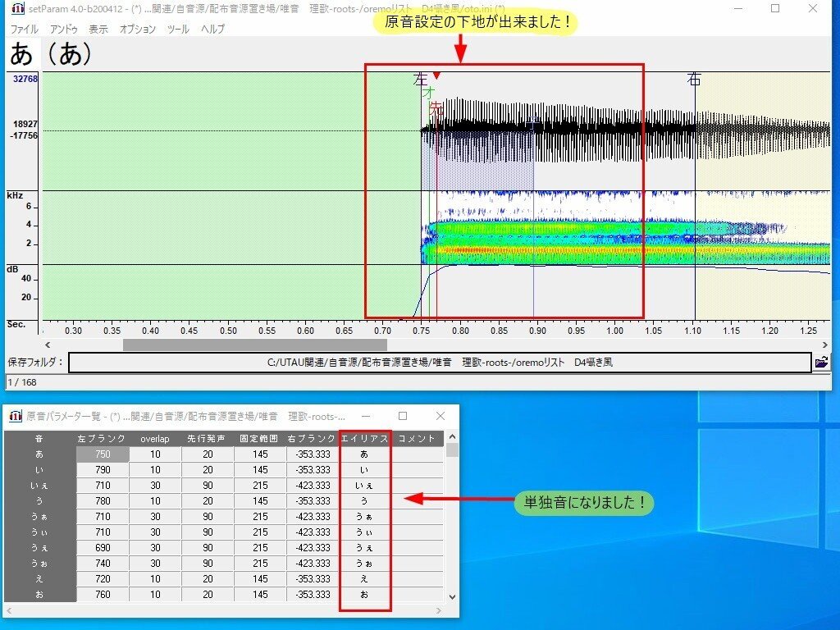Click row header お in parameter list
This screenshot has height=630, width=840.
pos(39,594)
